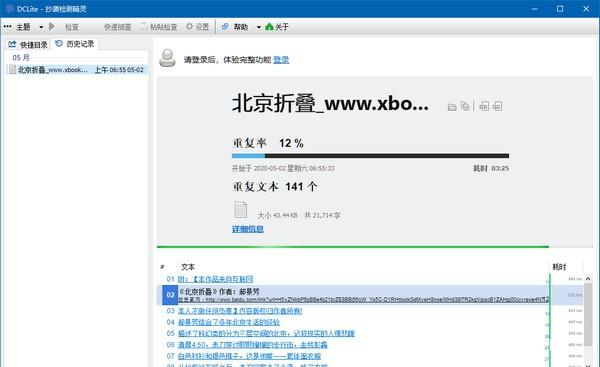Open the 详细信息 details link

tap(248, 229)
